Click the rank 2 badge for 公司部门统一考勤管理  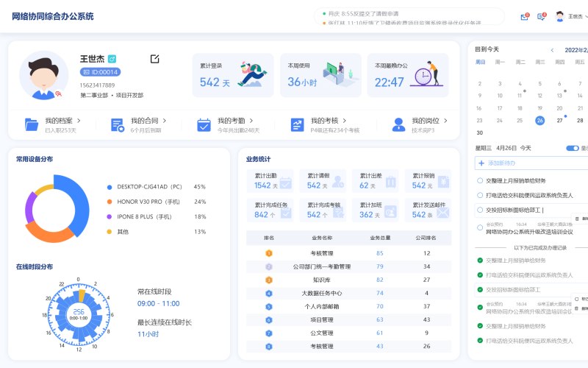pyautogui.click(x=269, y=266)
